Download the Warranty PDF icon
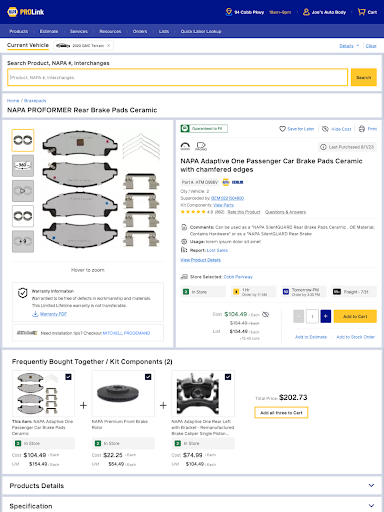Screen dimensions: 384x512 [x=35, y=314]
